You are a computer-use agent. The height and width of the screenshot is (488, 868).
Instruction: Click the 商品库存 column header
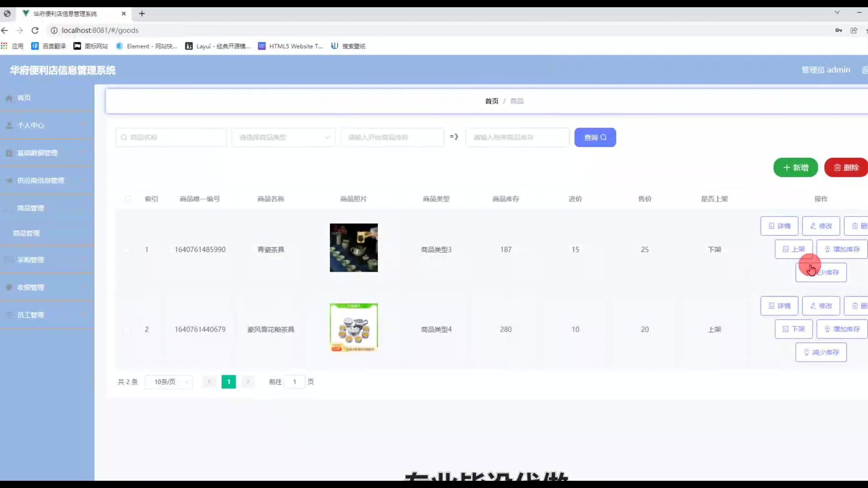tap(506, 199)
